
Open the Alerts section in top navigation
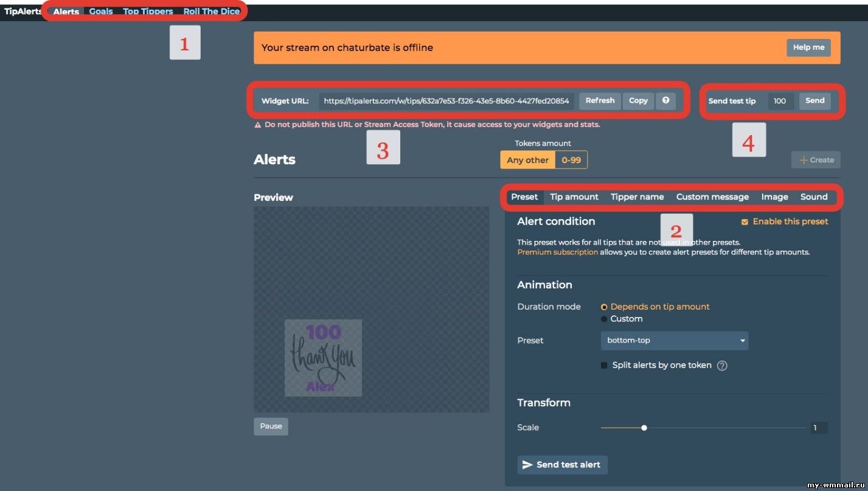point(66,12)
